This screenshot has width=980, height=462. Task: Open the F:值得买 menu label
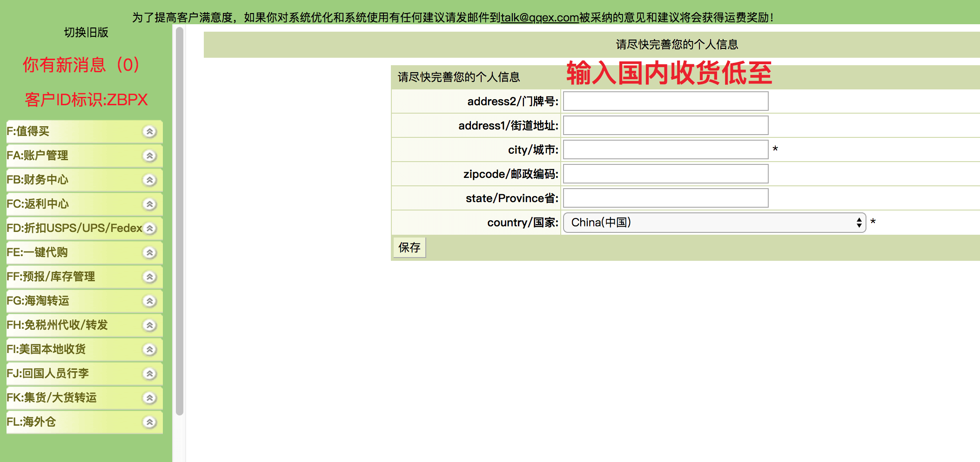[28, 131]
